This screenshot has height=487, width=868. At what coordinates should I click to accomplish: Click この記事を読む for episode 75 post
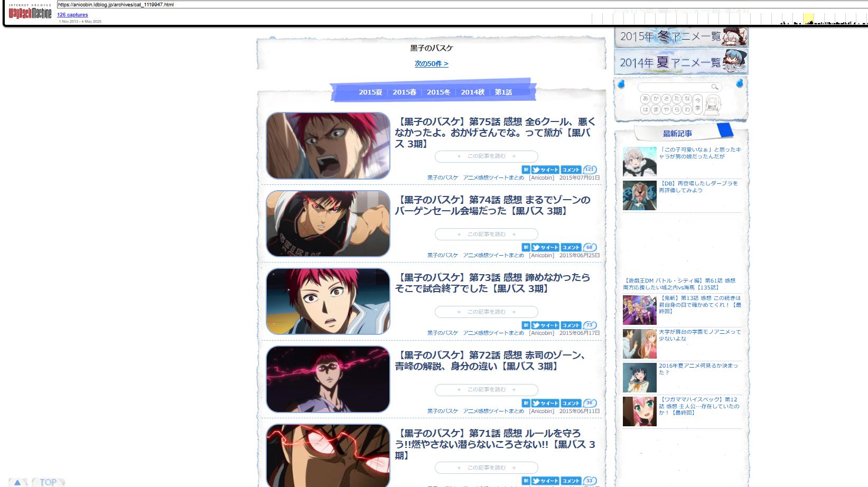(487, 156)
